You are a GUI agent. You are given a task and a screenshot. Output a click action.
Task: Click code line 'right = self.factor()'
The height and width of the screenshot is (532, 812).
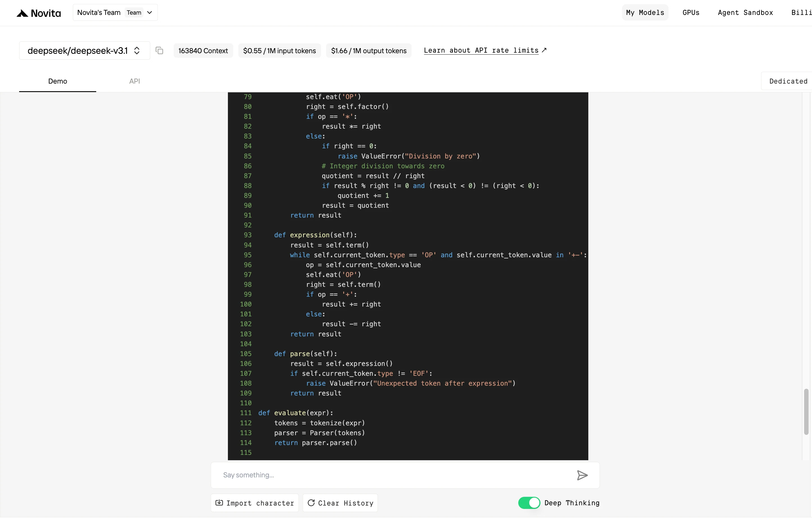(347, 107)
